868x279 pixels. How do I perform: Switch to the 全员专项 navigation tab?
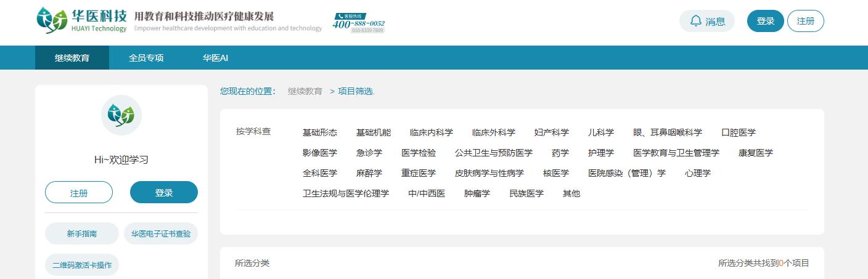[146, 58]
